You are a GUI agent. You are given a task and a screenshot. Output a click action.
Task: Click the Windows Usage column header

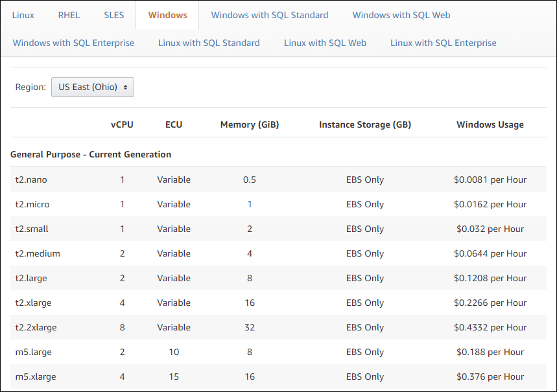490,124
